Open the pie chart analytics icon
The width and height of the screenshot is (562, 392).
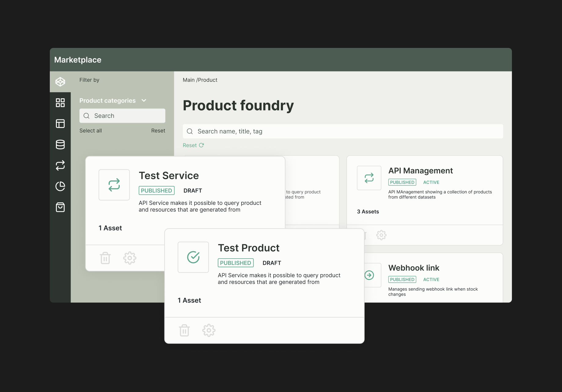[60, 186]
